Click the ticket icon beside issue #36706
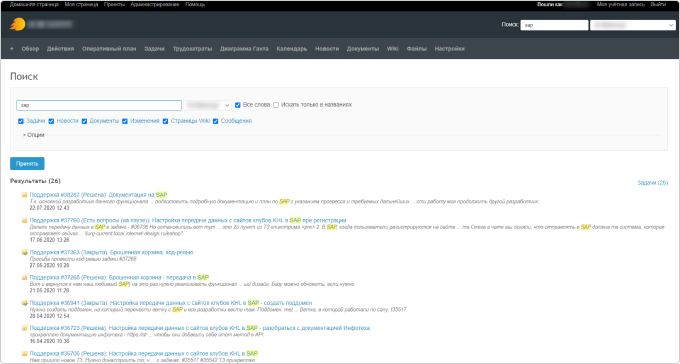Screen dimensions: 680x364 click(25, 354)
